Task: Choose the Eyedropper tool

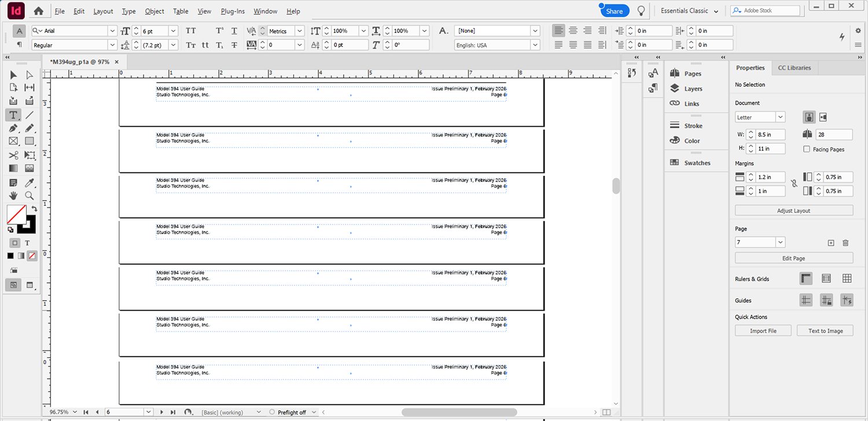Action: (30, 183)
